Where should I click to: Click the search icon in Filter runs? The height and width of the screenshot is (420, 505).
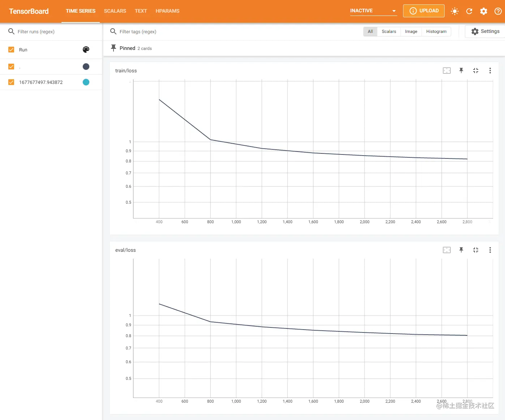pos(12,31)
